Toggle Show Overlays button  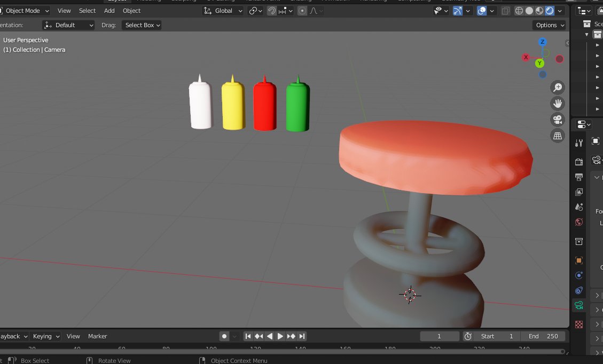481,11
